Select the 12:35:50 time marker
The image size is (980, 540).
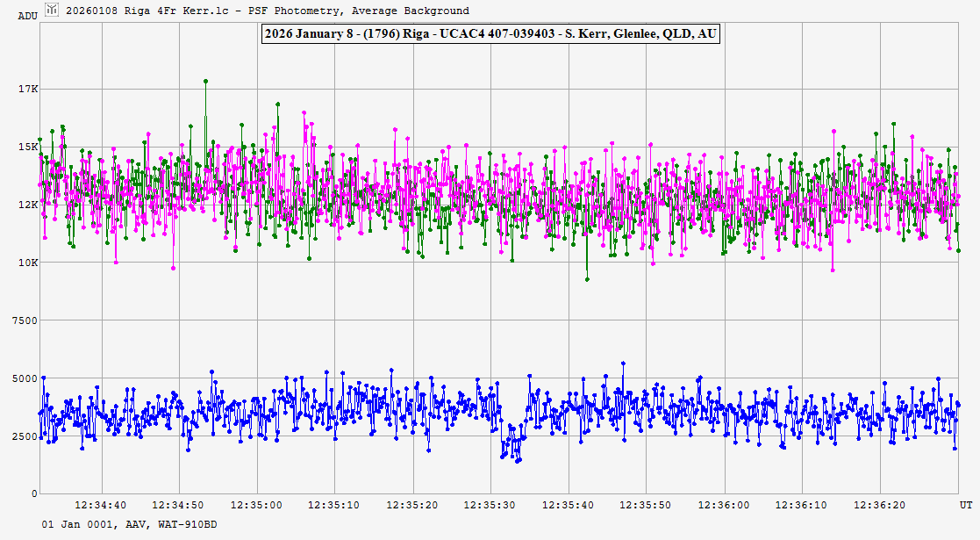pyautogui.click(x=647, y=506)
